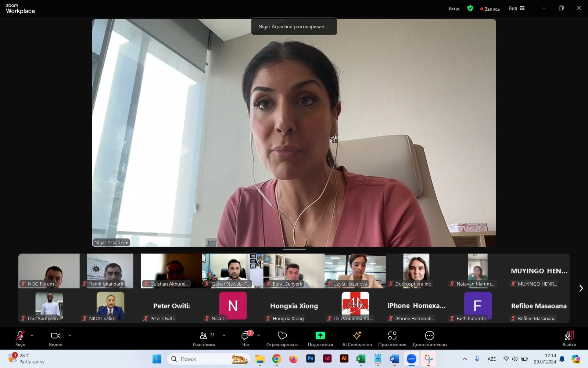Expand the participants options arrow
Viewport: 588px width, 368px height.
(x=224, y=336)
